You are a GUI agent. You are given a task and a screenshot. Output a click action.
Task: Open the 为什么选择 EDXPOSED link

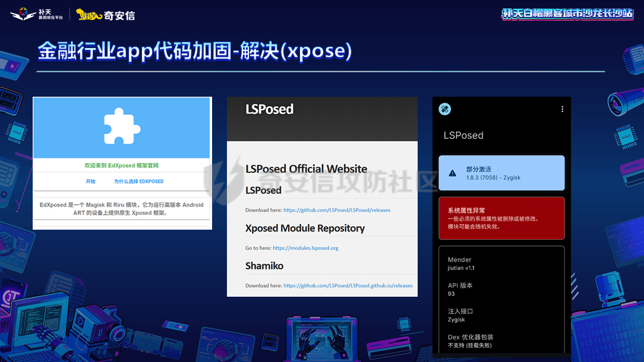click(138, 182)
